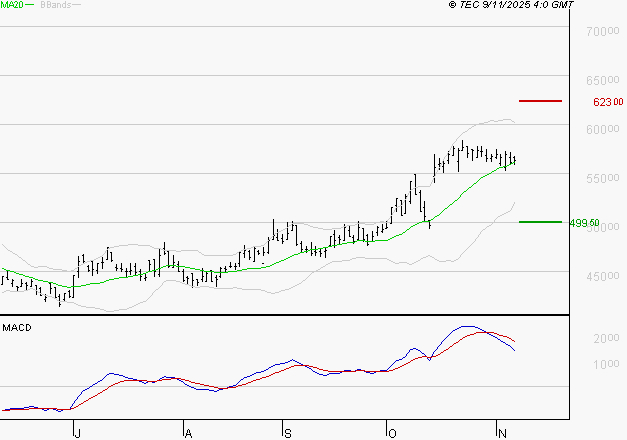Click the green 499.50 support value
627x440 pixels.
[584, 223]
